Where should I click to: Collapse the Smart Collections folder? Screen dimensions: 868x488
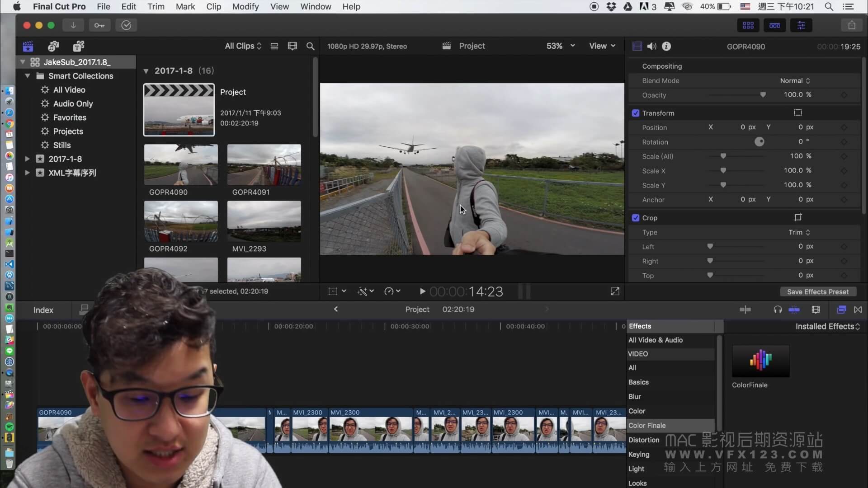coord(27,76)
